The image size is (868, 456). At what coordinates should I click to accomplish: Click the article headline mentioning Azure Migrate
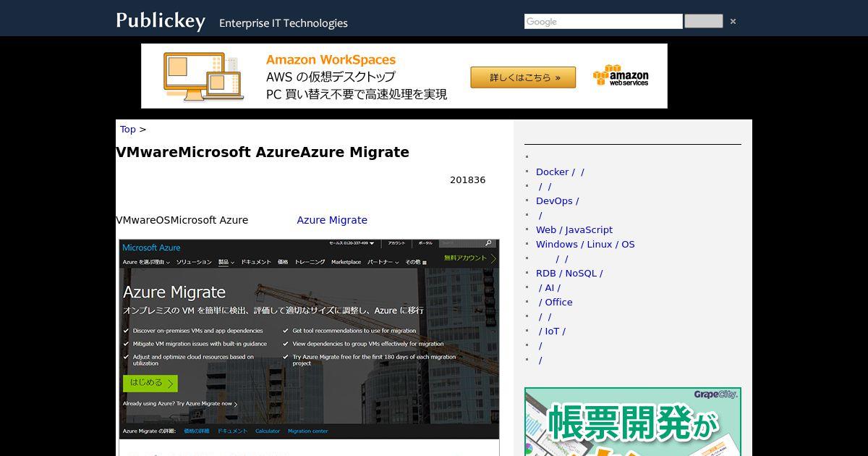coord(263,152)
